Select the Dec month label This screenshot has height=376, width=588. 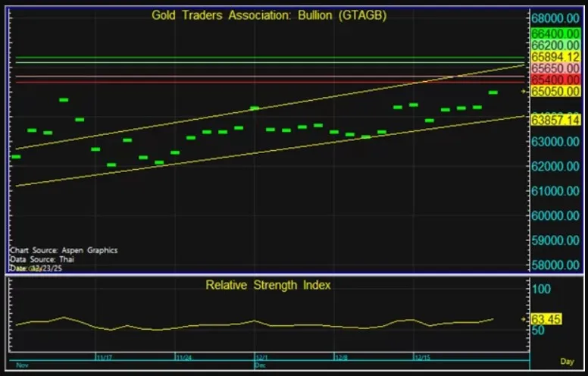261,364
